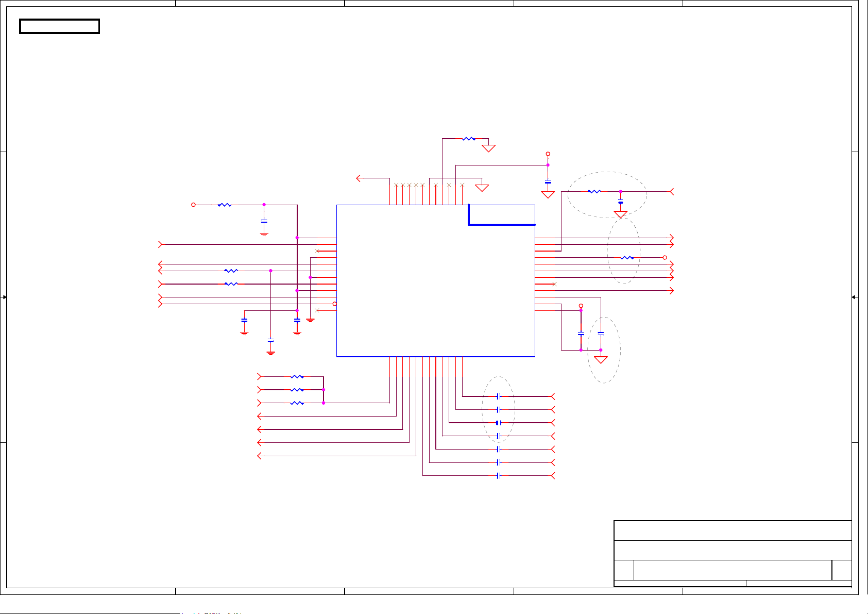Image resolution: width=868 pixels, height=614 pixels.
Task: Pick the resistor inside the top-right dashed oval
Action: click(x=594, y=191)
